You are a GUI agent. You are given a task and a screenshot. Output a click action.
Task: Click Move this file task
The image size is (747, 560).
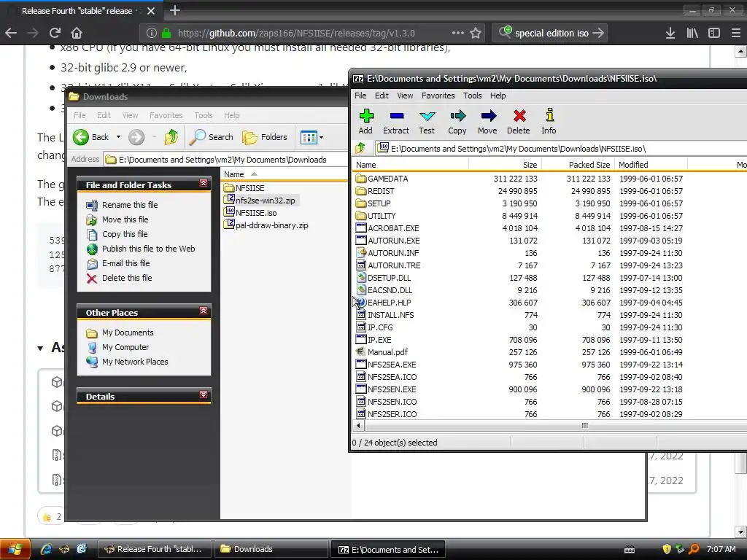coord(125,219)
